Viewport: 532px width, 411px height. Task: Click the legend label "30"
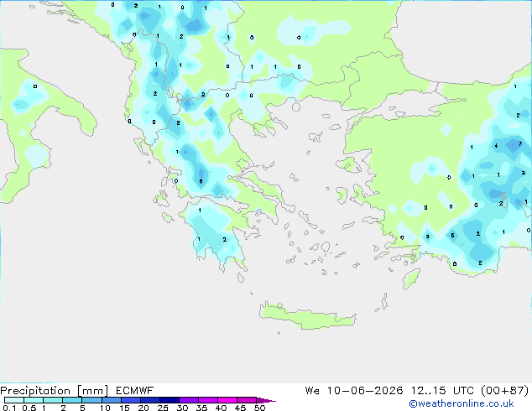(182, 408)
